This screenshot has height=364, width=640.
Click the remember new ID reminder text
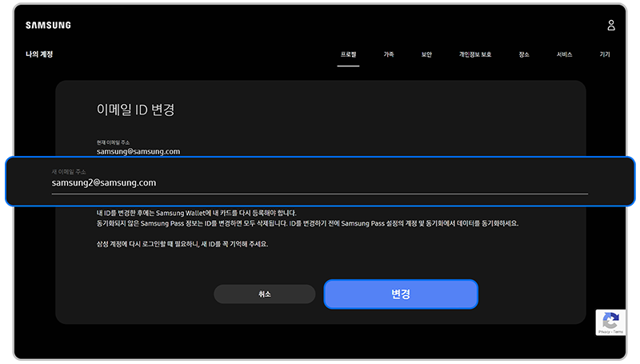(x=182, y=244)
